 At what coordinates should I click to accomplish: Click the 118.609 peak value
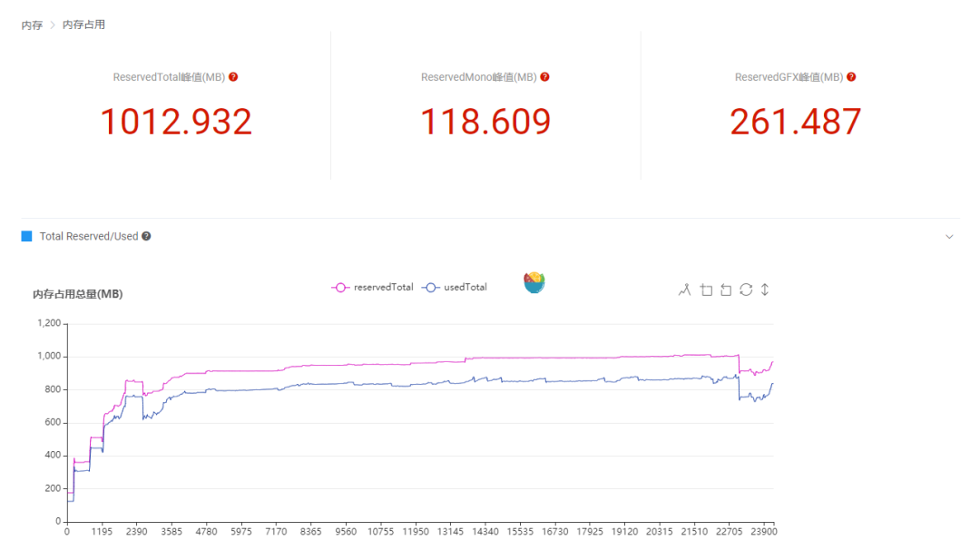485,122
